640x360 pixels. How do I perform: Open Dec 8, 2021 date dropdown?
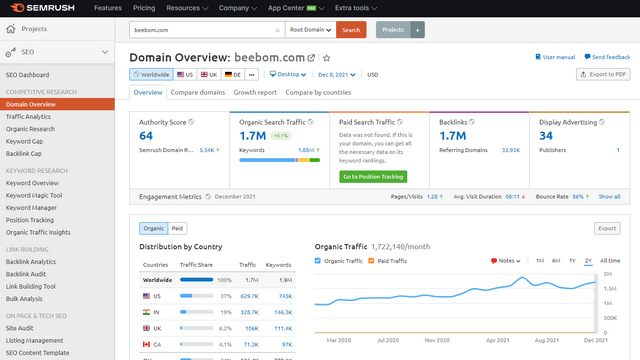(337, 75)
